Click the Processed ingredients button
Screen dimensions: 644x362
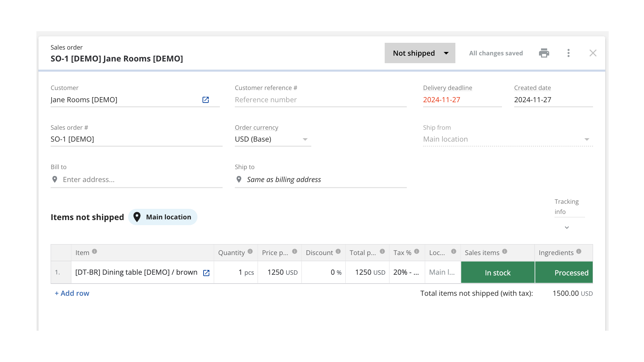click(x=563, y=272)
